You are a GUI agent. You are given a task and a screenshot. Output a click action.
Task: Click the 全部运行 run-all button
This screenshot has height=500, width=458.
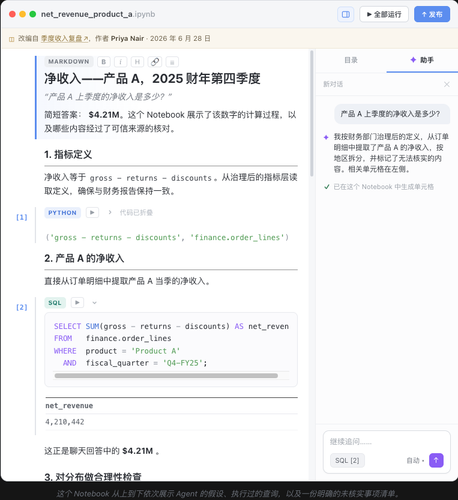(384, 14)
